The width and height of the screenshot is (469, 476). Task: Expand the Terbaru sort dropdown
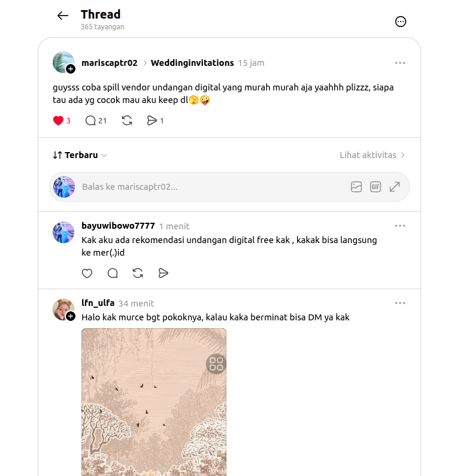[x=80, y=155]
